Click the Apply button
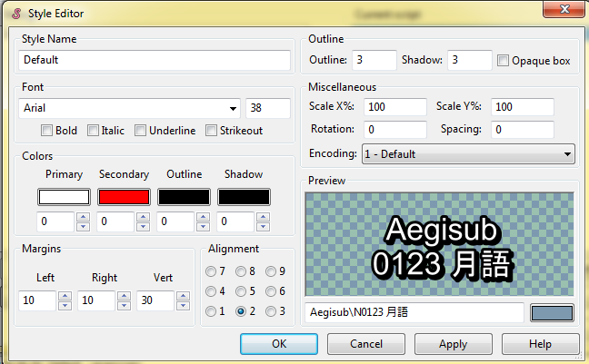 [454, 344]
